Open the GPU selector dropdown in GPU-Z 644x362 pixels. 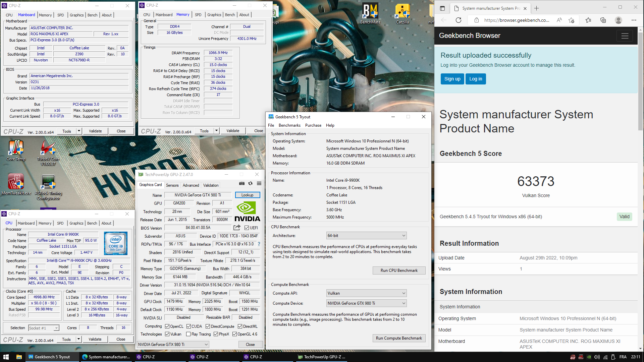(x=173, y=345)
